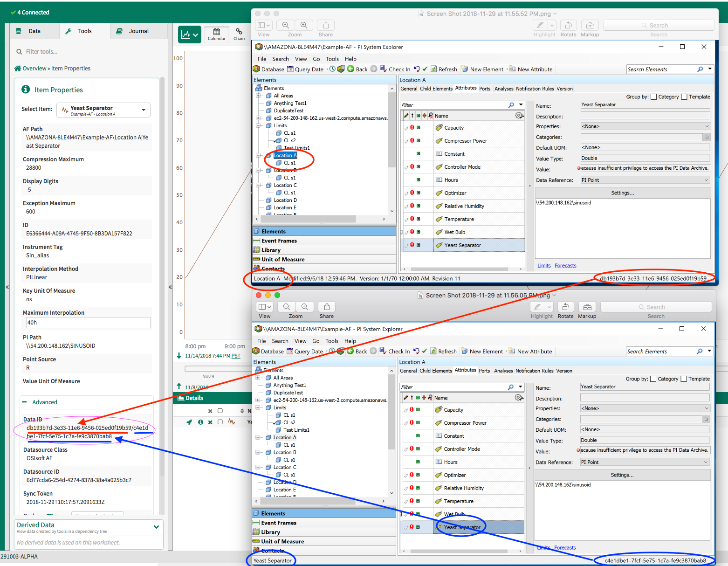Screen dimensions: 728x566
Task: Click the Settings button above the sinusoid path
Action: 623,193
